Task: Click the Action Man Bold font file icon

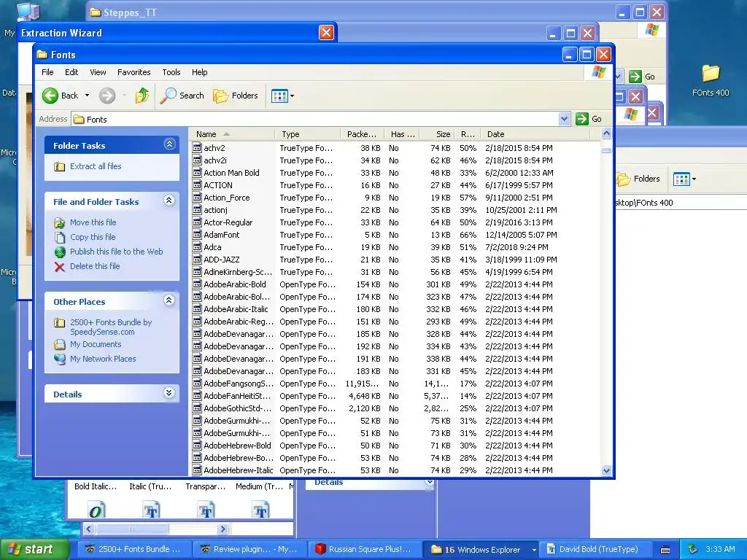Action: 197,172
